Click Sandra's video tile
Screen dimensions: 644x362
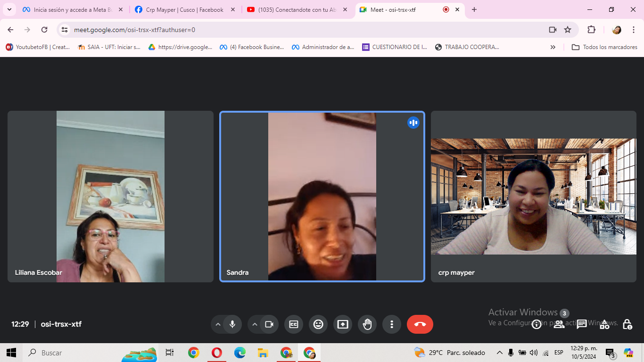(x=322, y=197)
